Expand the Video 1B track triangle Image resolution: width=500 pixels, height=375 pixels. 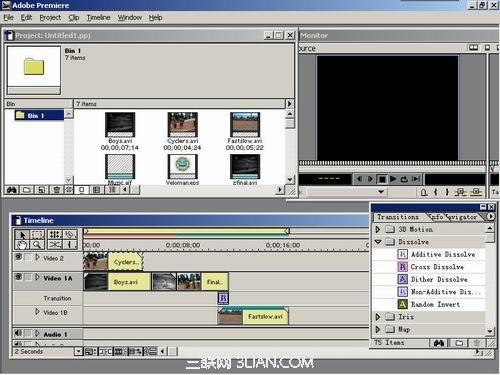click(37, 312)
